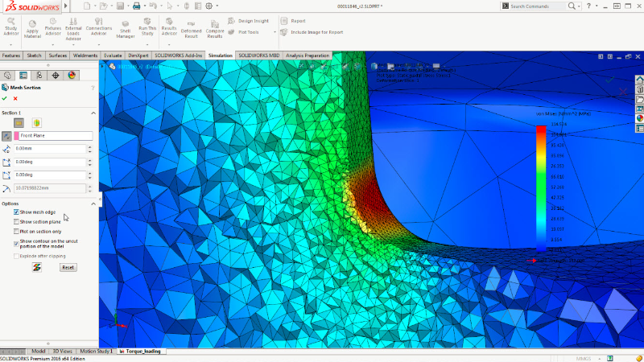
Task: Collapse the Section 1 group
Action: coord(92,113)
